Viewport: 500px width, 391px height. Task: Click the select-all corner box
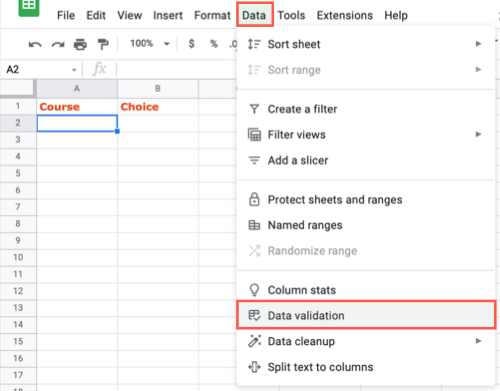point(18,88)
